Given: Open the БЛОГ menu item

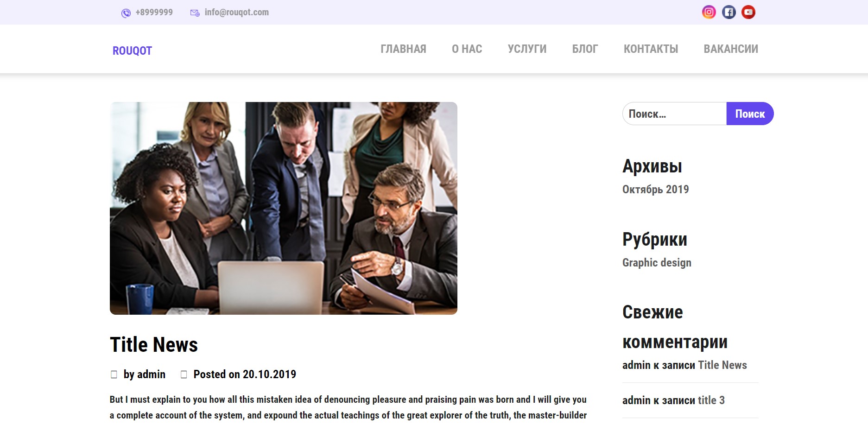Looking at the screenshot, I should click(x=585, y=49).
